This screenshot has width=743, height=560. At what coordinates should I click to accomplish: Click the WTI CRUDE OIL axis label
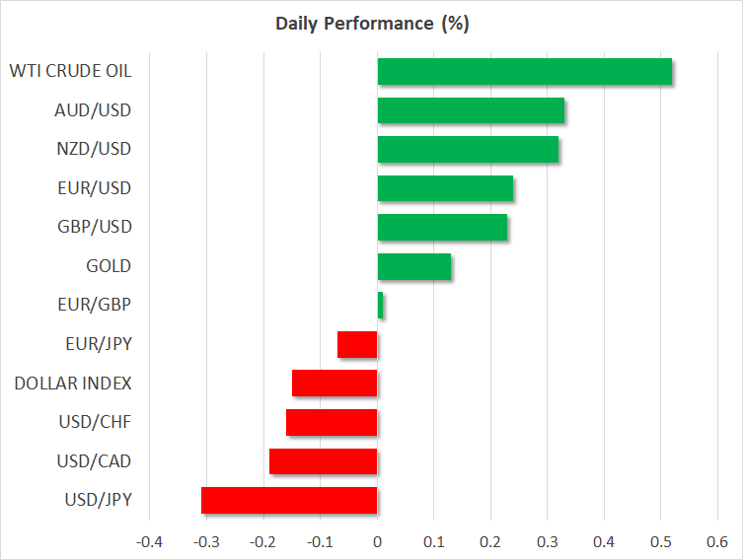[x=70, y=71]
